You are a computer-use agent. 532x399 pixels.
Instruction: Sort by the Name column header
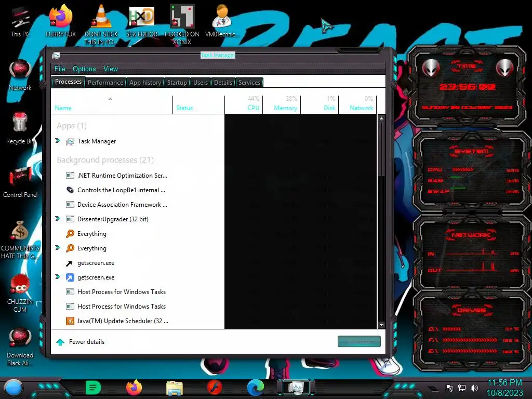pyautogui.click(x=112, y=104)
